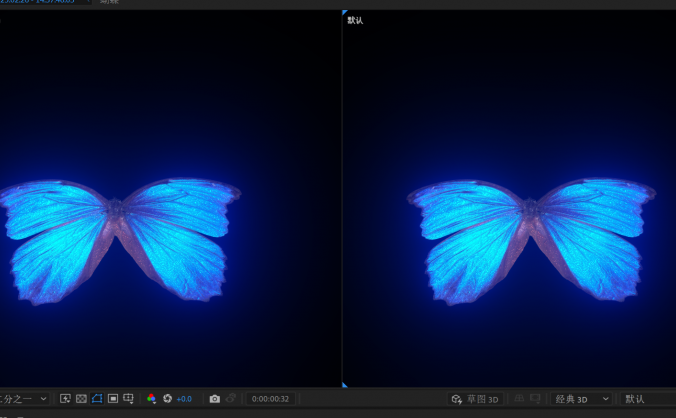Open the 经典 3D renderer dropdown
The width and height of the screenshot is (676, 418).
tap(582, 399)
